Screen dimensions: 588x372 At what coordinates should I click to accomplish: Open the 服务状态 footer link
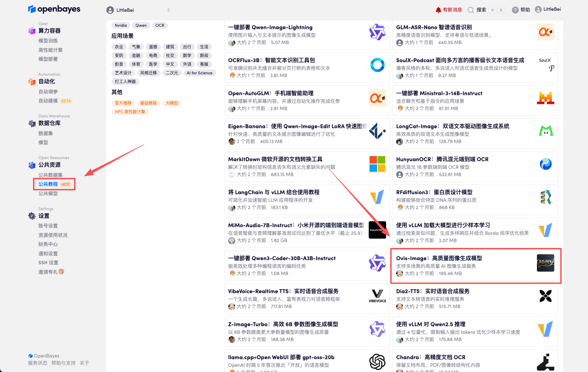38,363
